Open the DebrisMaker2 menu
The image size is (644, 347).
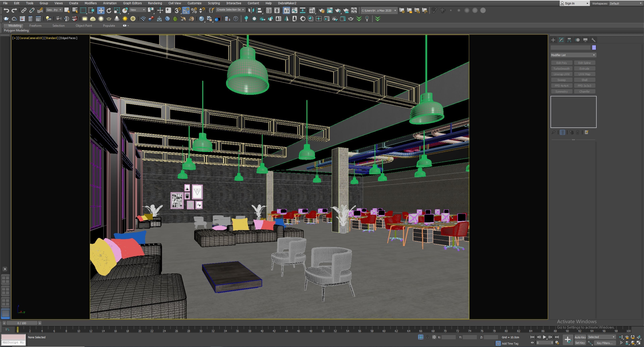coord(287,3)
